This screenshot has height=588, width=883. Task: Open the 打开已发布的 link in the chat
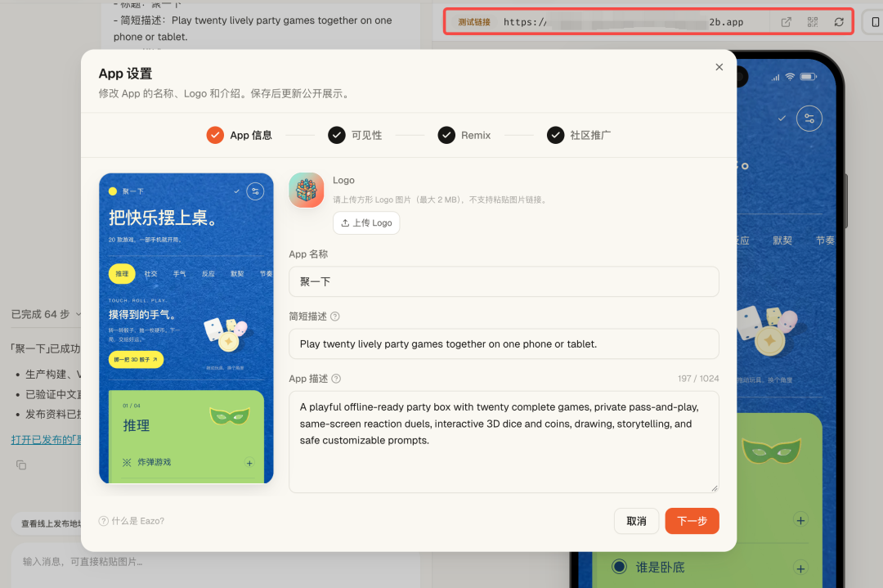[46, 440]
